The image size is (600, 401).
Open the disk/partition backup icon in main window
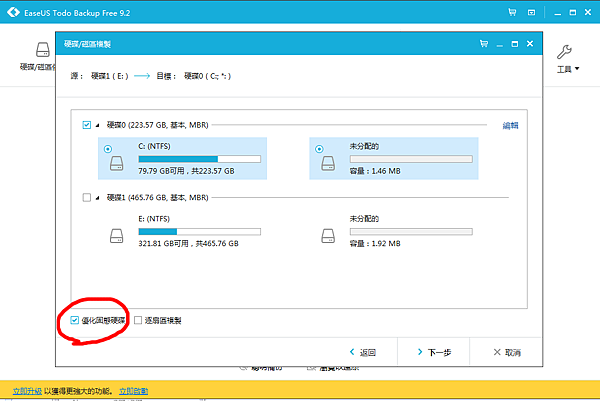[43, 50]
